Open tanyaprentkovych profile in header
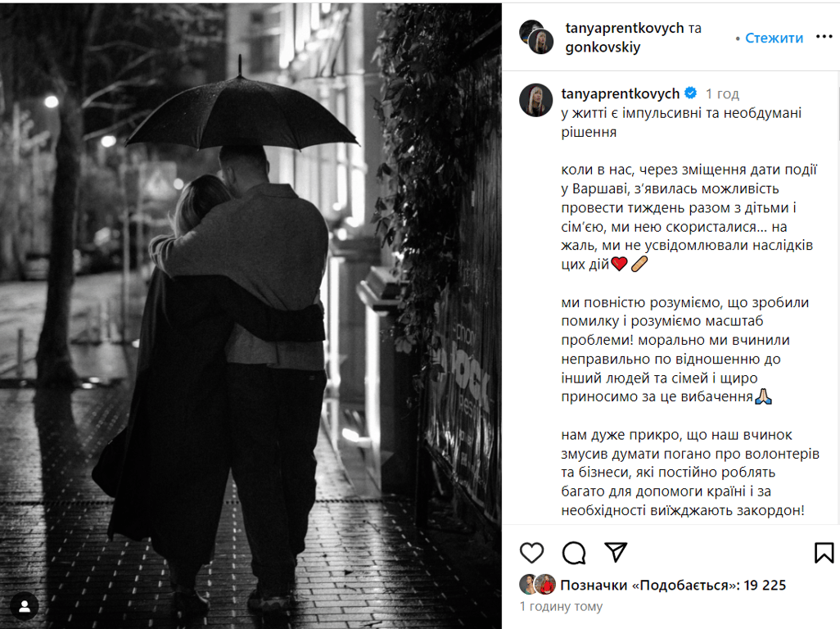Image resolution: width=840 pixels, height=629 pixels. point(624,28)
